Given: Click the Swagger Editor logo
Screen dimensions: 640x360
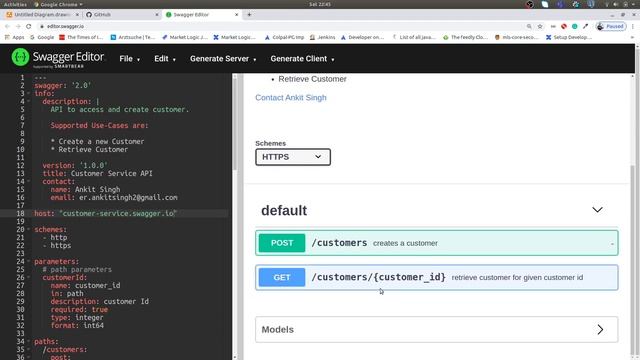Looking at the screenshot, I should point(58,58).
